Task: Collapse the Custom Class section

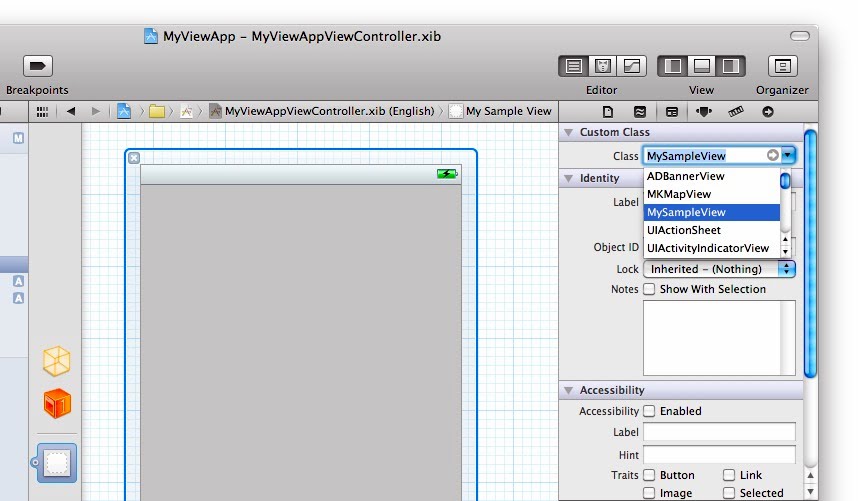Action: (x=568, y=132)
